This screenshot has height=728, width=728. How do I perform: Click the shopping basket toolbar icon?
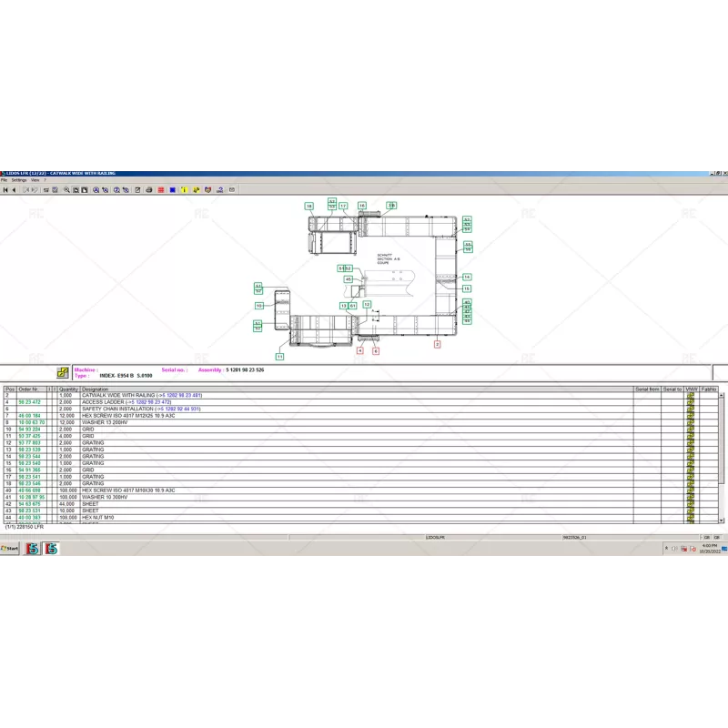coord(207,189)
